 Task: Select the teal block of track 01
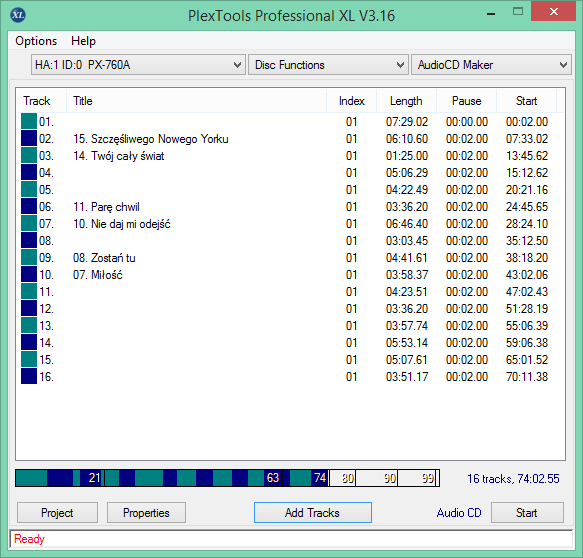click(29, 121)
